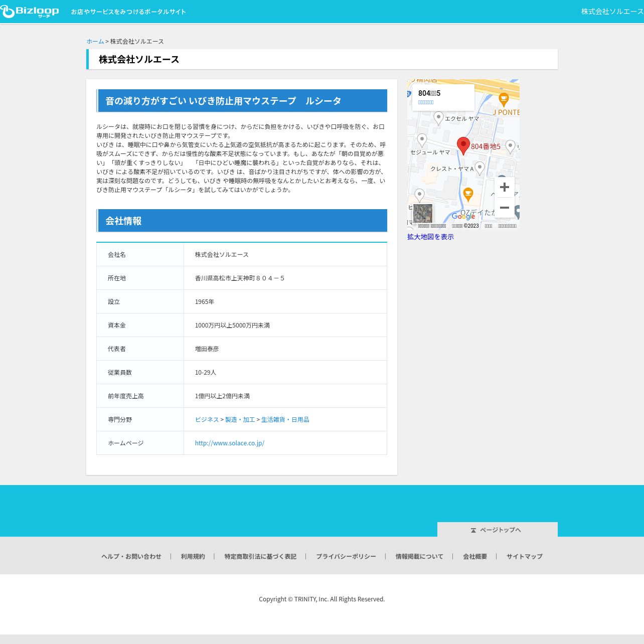The image size is (644, 644).
Task: Click the 10-29人 employee count
Action: [x=206, y=372]
